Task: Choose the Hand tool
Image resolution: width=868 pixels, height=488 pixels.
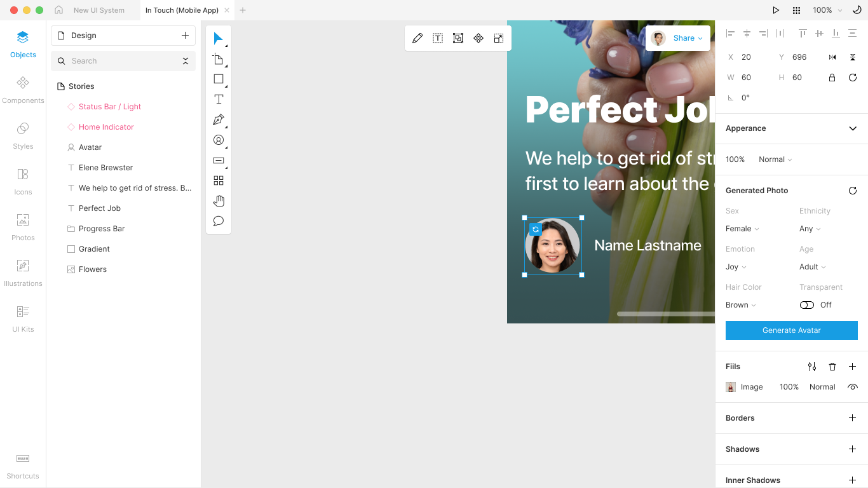Action: (219, 201)
